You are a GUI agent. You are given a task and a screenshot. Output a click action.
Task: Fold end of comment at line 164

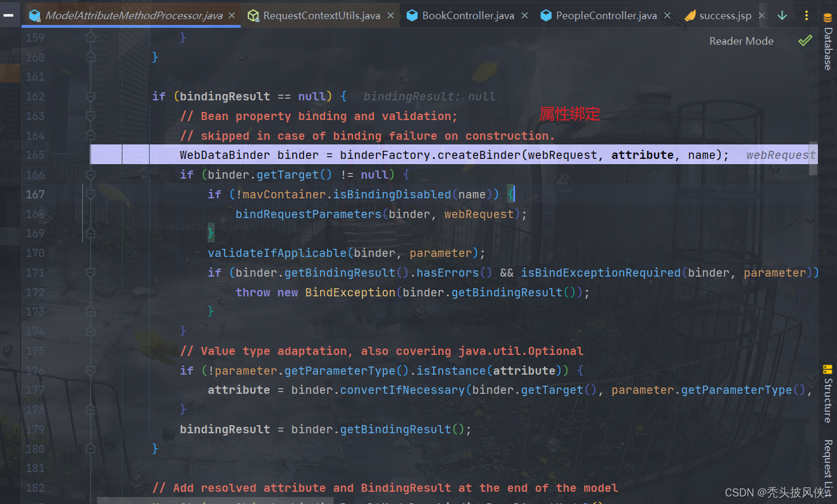click(90, 135)
